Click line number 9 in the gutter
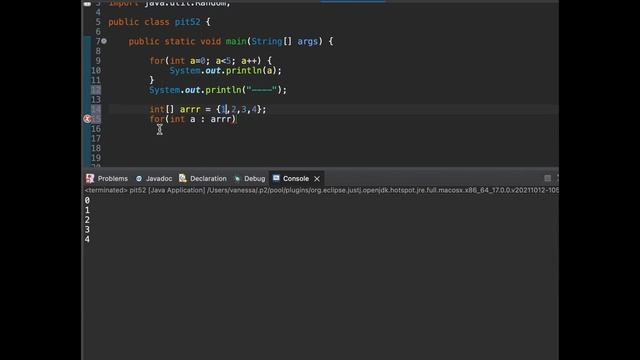640x360 pixels. pos(98,61)
